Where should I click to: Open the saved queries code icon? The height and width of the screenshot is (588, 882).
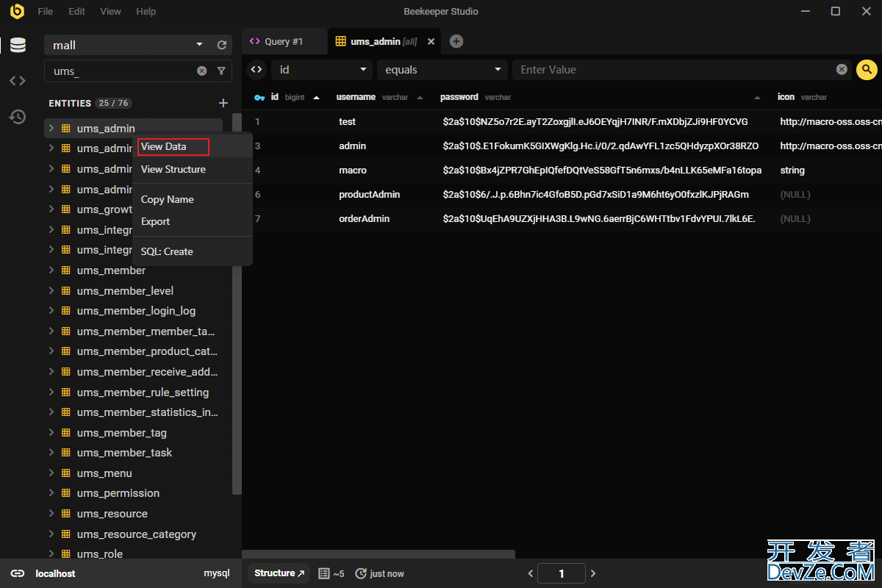tap(18, 81)
